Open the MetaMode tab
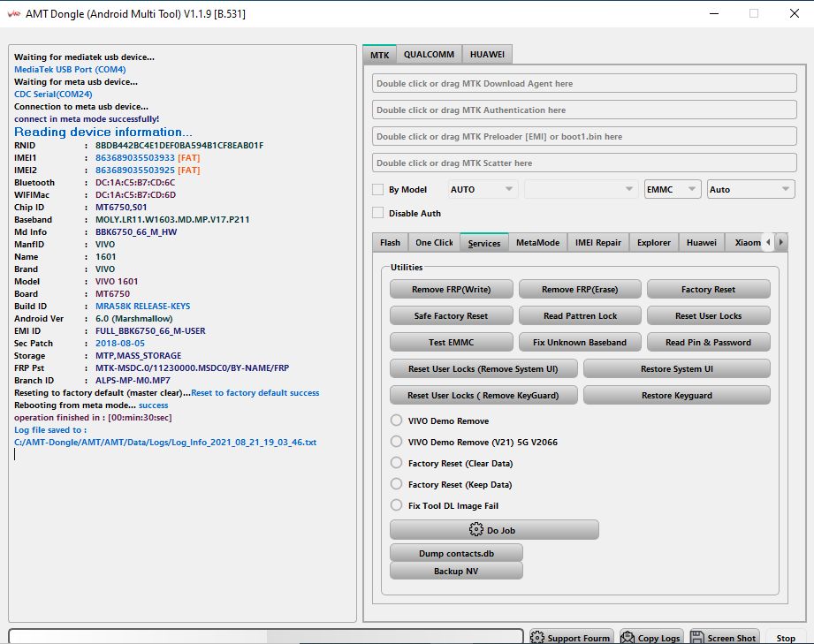Viewport: 814px width, 644px height. [x=538, y=242]
